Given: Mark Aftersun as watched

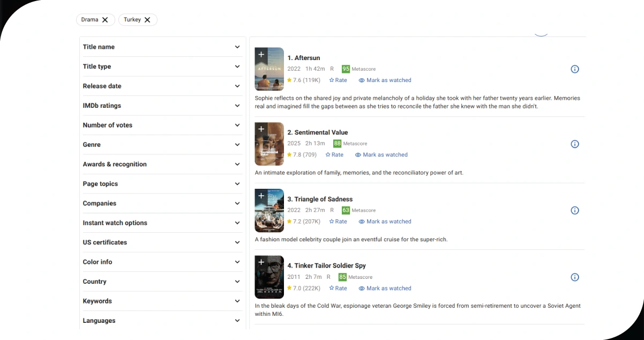Looking at the screenshot, I should [385, 80].
